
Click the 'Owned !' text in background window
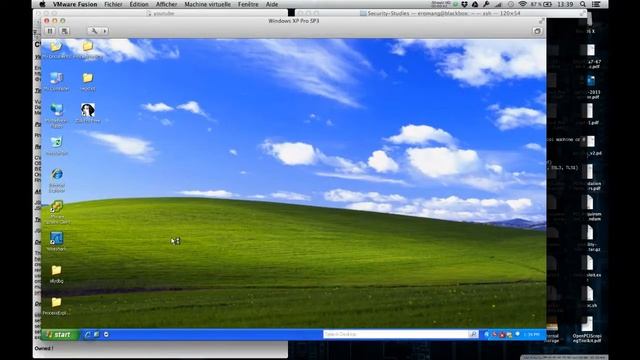[x=44, y=348]
